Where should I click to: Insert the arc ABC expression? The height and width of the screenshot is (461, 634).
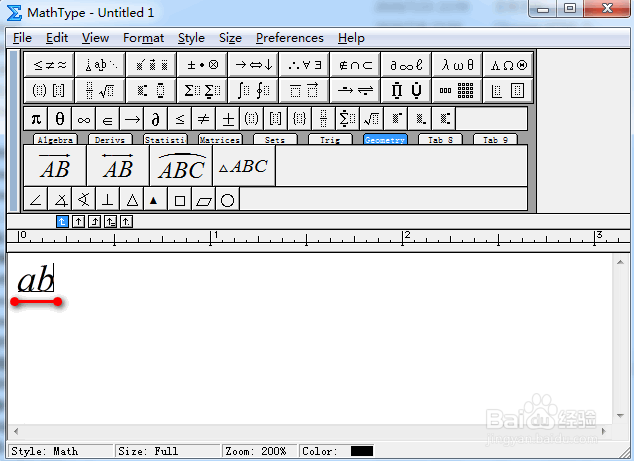click(x=181, y=166)
